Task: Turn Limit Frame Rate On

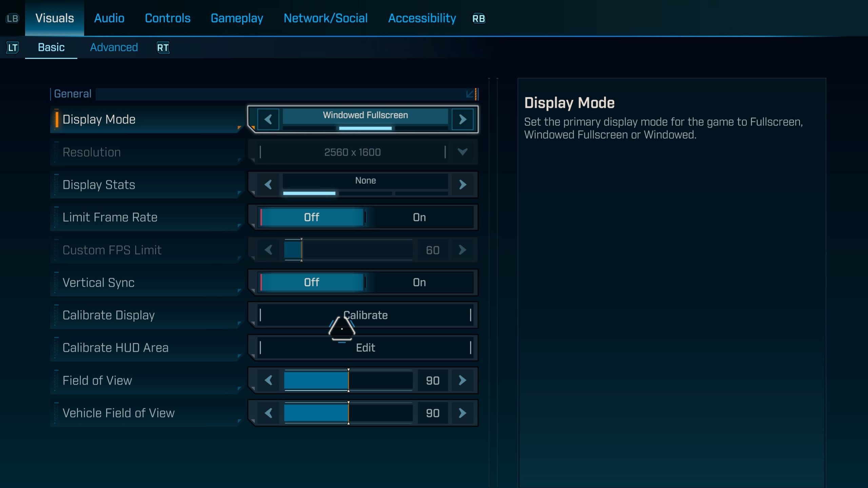Action: coord(419,217)
